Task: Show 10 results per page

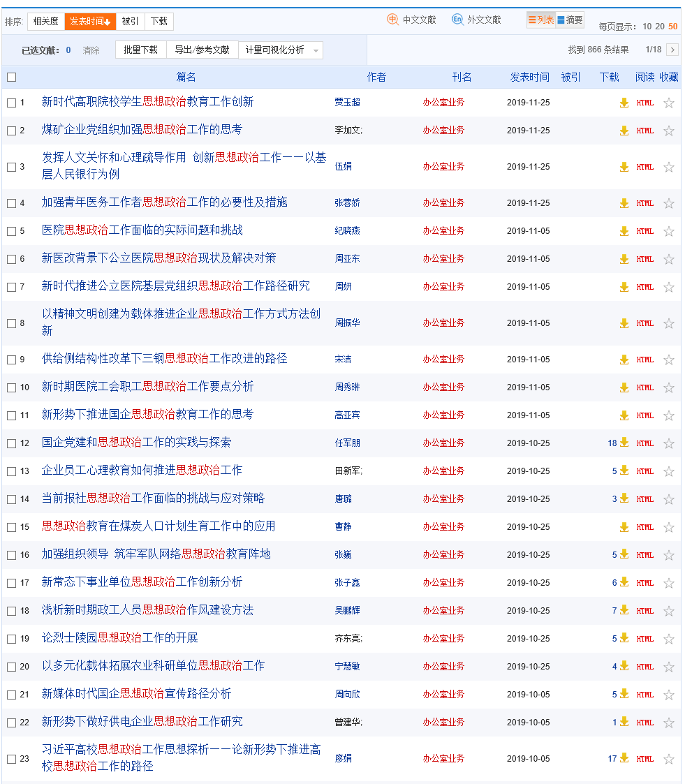Action: click(x=647, y=27)
